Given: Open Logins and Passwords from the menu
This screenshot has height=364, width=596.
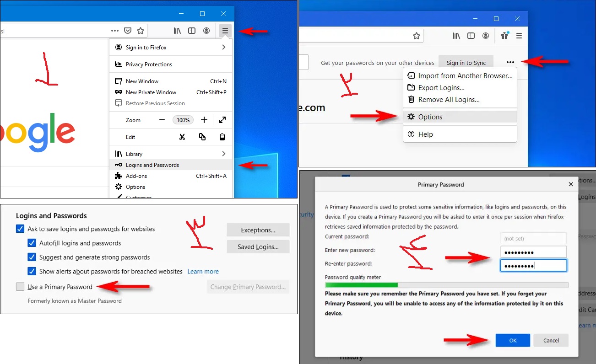Looking at the screenshot, I should (x=171, y=165).
